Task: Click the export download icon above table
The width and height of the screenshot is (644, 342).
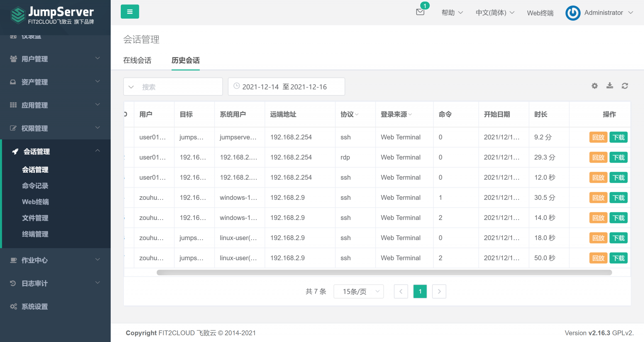Action: click(x=610, y=86)
